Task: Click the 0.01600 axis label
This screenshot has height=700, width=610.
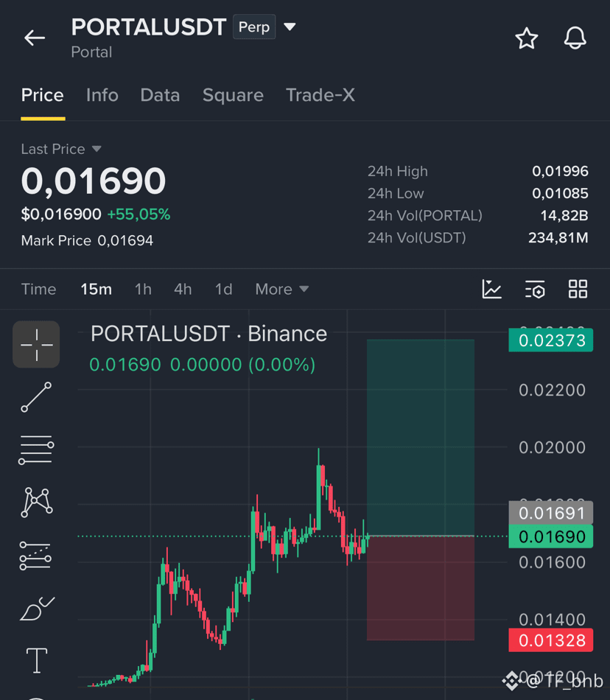Action: pyautogui.click(x=552, y=562)
